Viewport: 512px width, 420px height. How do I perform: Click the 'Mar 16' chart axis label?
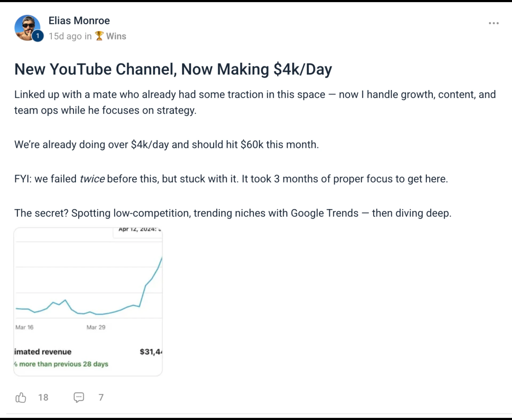click(25, 327)
